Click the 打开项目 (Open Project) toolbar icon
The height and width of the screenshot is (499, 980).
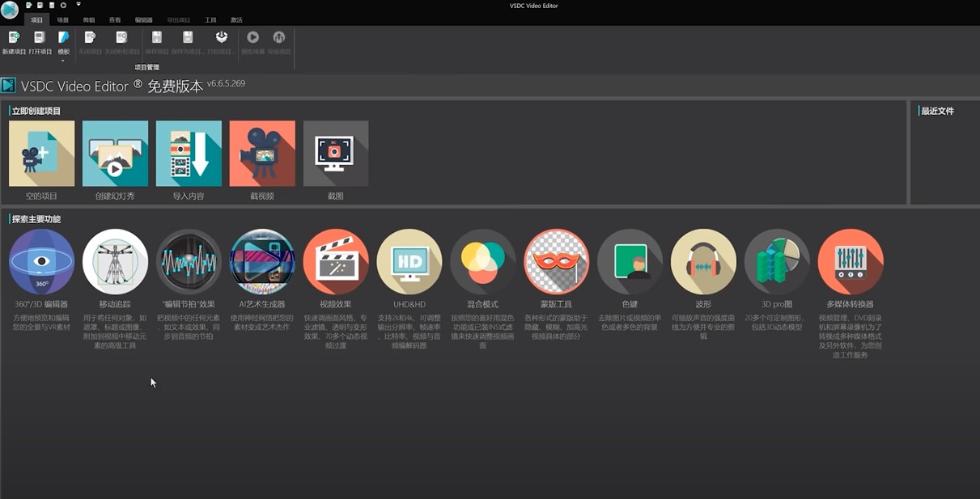[x=40, y=42]
